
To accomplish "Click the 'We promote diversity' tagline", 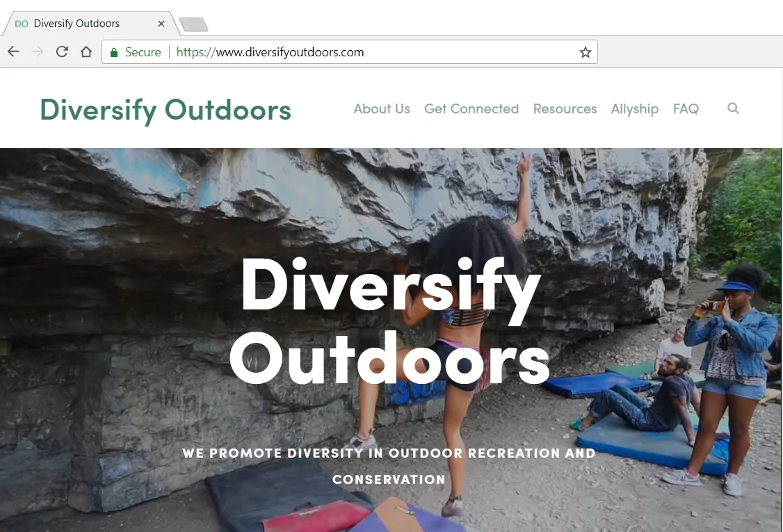I will (389, 466).
